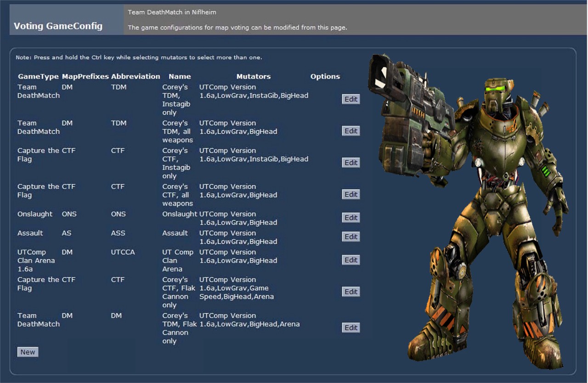Click the 'UT Comp Clan Arena' name cell

pyautogui.click(x=178, y=260)
